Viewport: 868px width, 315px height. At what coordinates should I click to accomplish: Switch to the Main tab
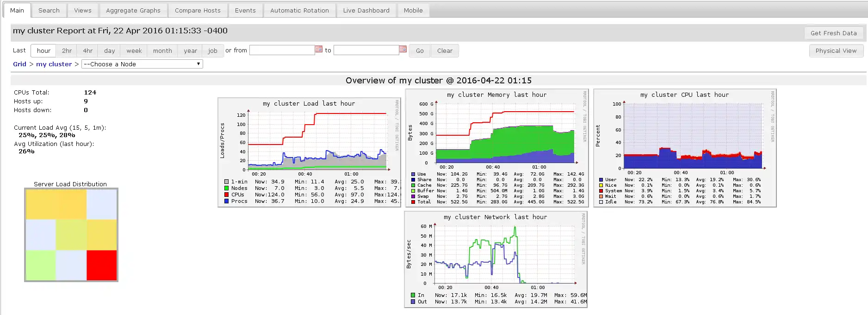click(x=17, y=10)
